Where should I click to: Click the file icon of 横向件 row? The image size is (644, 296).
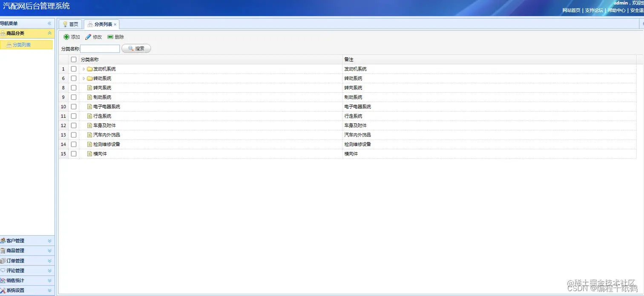tap(89, 154)
